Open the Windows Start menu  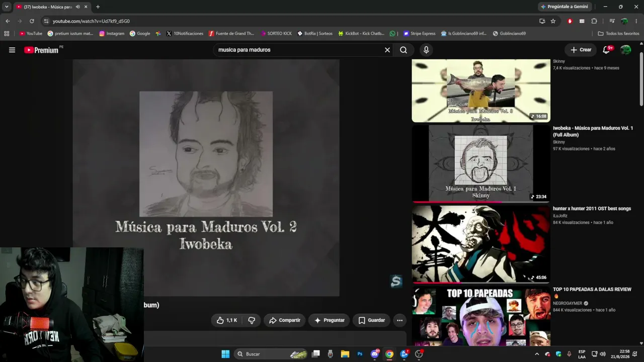pyautogui.click(x=225, y=354)
